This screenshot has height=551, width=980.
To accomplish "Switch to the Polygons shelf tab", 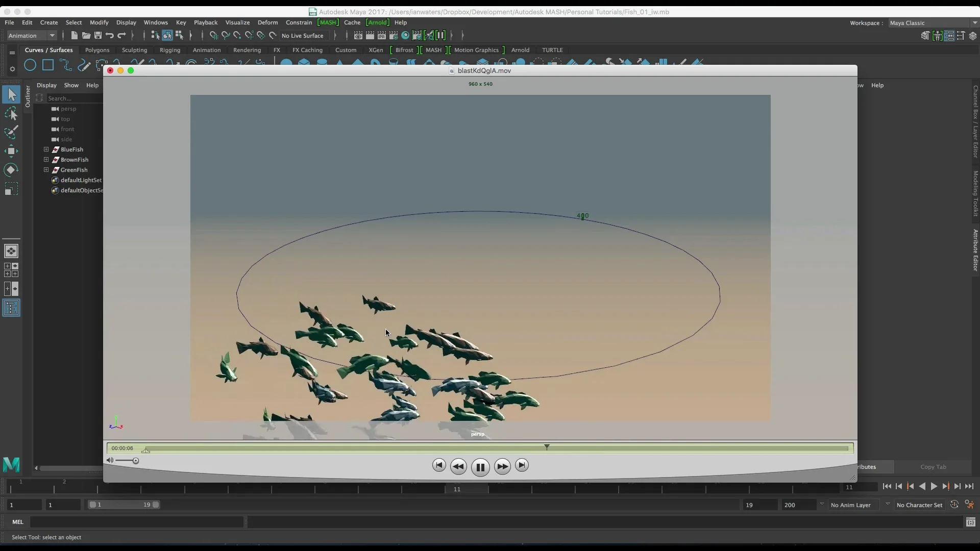I will 97,50.
